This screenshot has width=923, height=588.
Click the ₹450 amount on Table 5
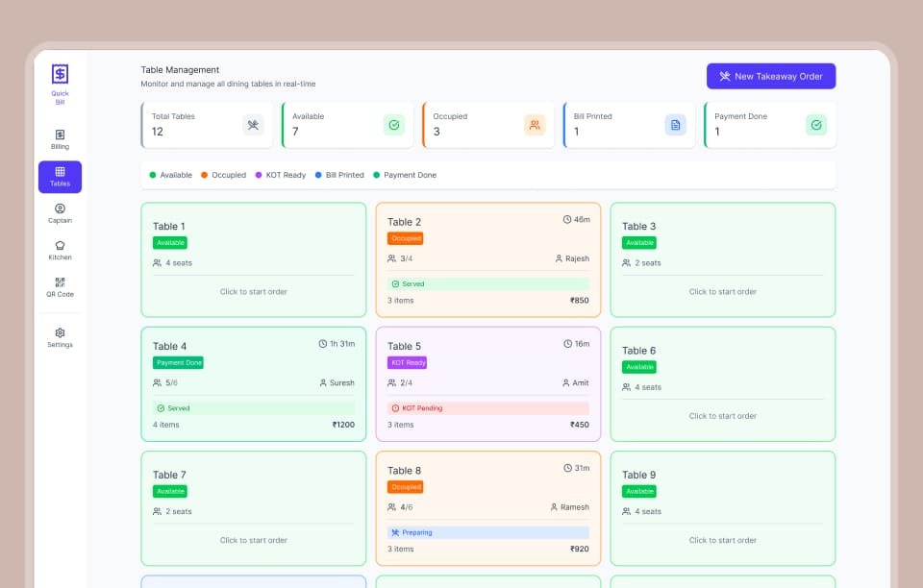click(579, 425)
